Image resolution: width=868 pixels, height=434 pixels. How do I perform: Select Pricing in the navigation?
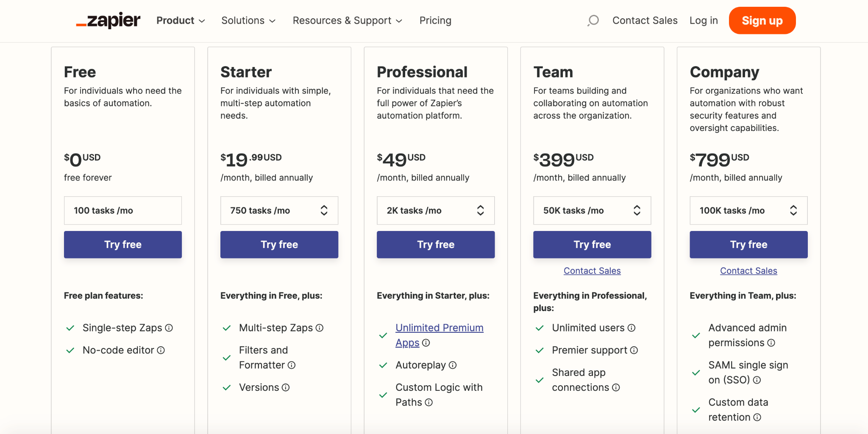(435, 20)
